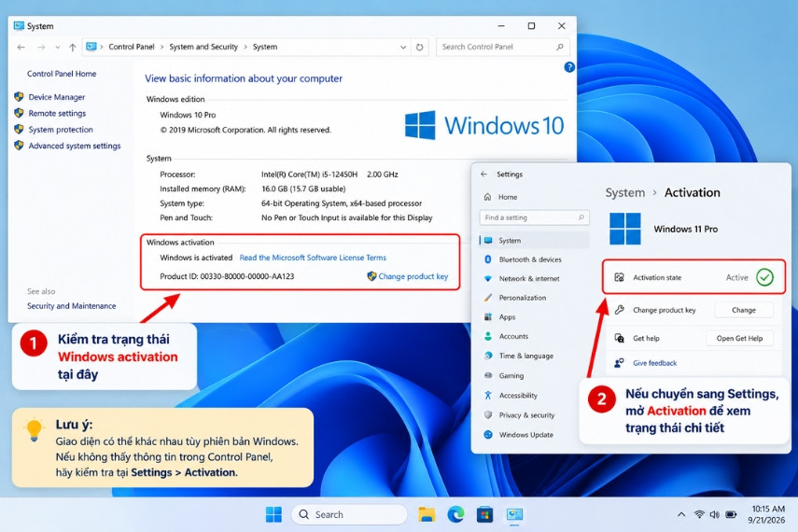Open Remote settings in the sidebar
The height and width of the screenshot is (532, 798).
[x=57, y=113]
